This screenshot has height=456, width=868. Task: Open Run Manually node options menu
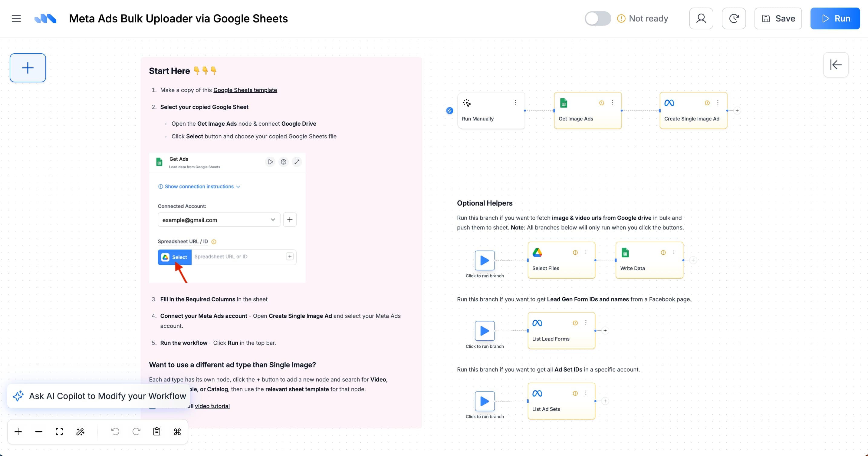click(x=515, y=102)
